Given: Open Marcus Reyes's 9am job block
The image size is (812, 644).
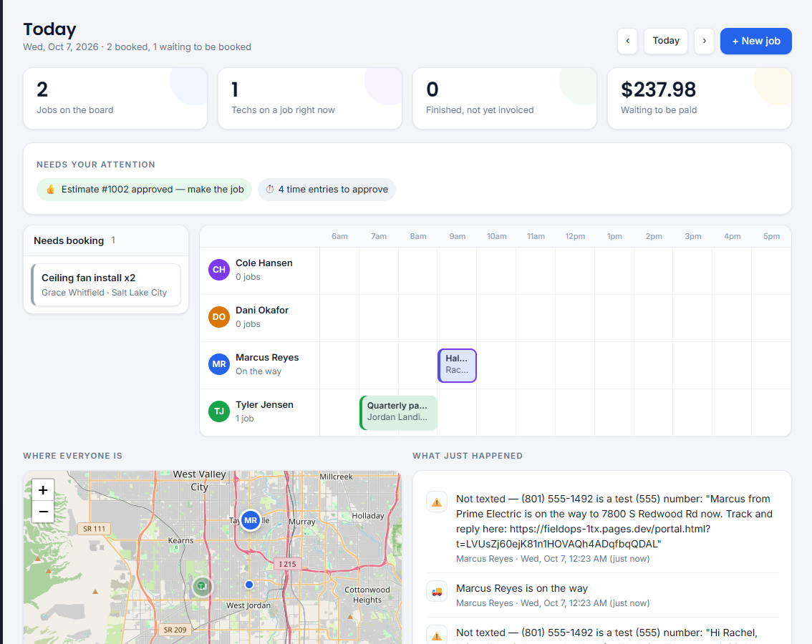Looking at the screenshot, I should 457,366.
